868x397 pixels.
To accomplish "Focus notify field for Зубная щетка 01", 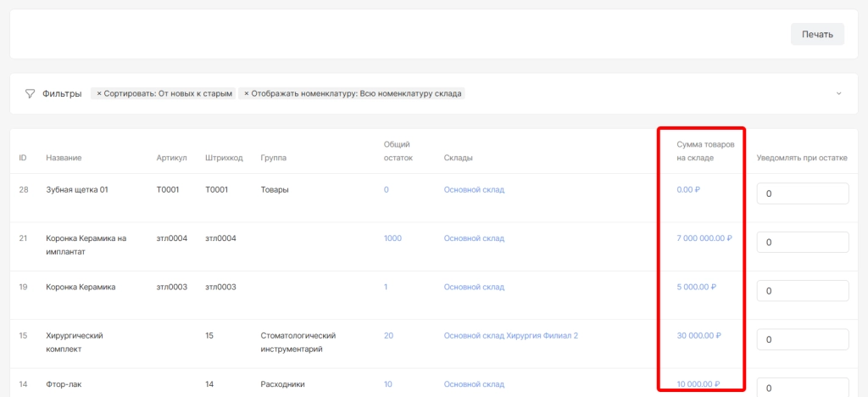I will click(x=802, y=194).
